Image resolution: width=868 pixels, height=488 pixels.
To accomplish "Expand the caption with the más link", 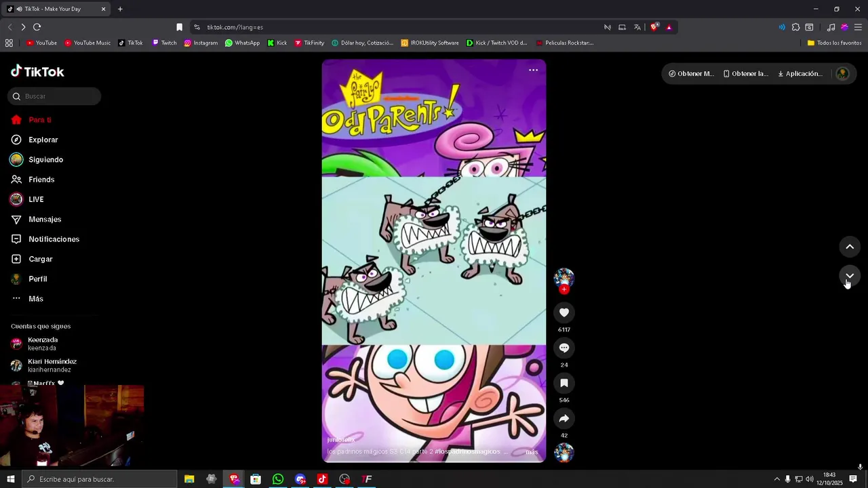I will click(x=532, y=452).
